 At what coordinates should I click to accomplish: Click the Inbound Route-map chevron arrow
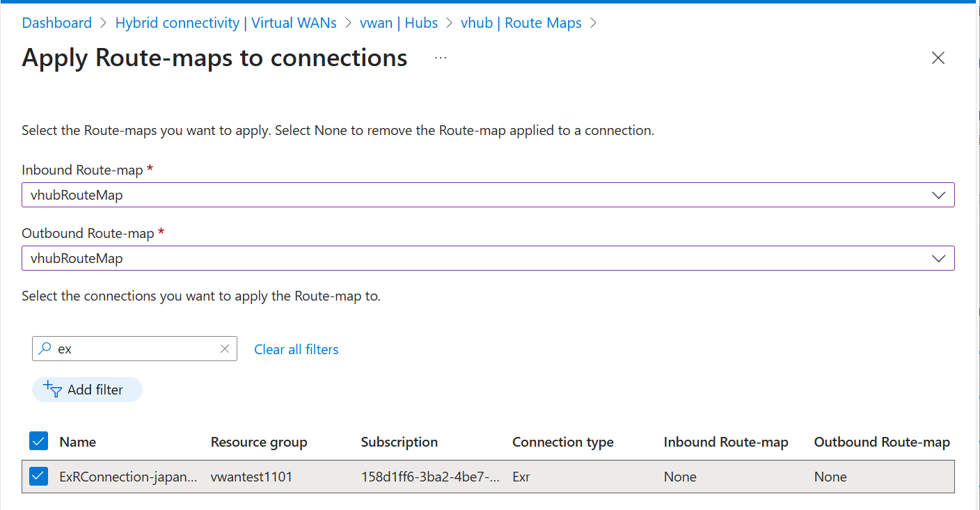point(938,196)
